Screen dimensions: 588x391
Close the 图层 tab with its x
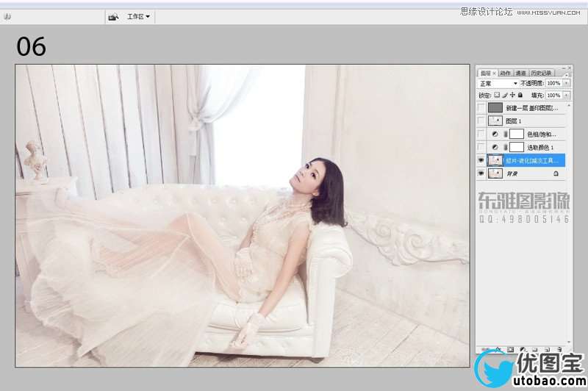click(x=495, y=73)
